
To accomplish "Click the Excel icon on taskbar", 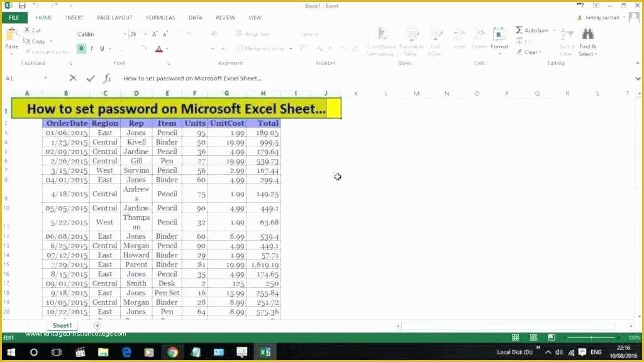I will pos(265,352).
